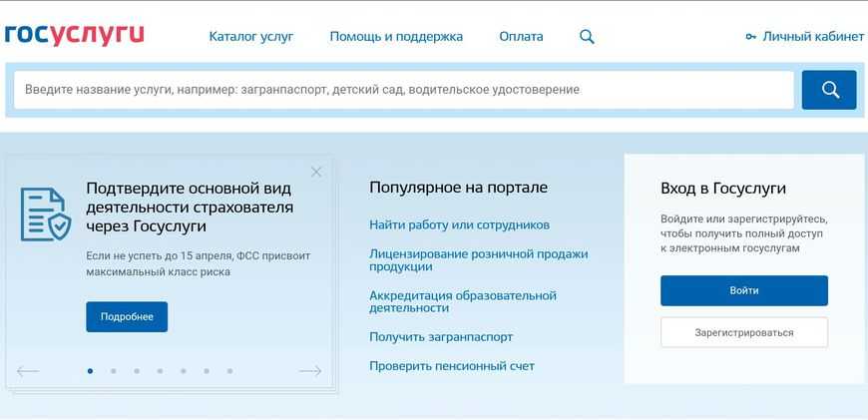
Task: Close the banner with the X icon
Action: click(x=316, y=172)
